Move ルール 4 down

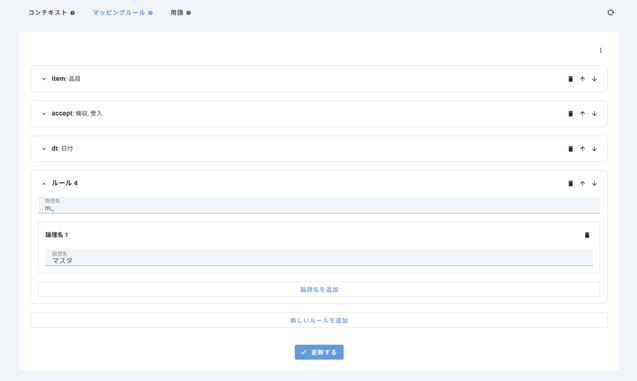point(594,184)
